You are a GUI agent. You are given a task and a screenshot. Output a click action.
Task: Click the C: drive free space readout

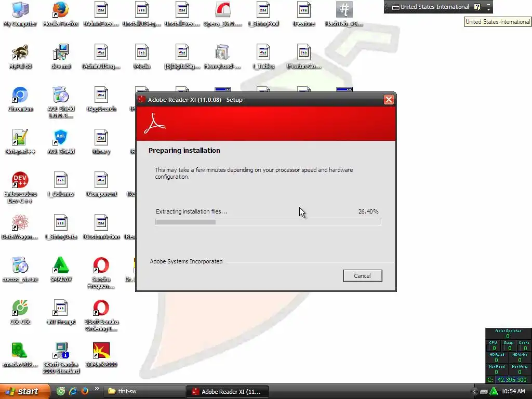click(x=508, y=380)
